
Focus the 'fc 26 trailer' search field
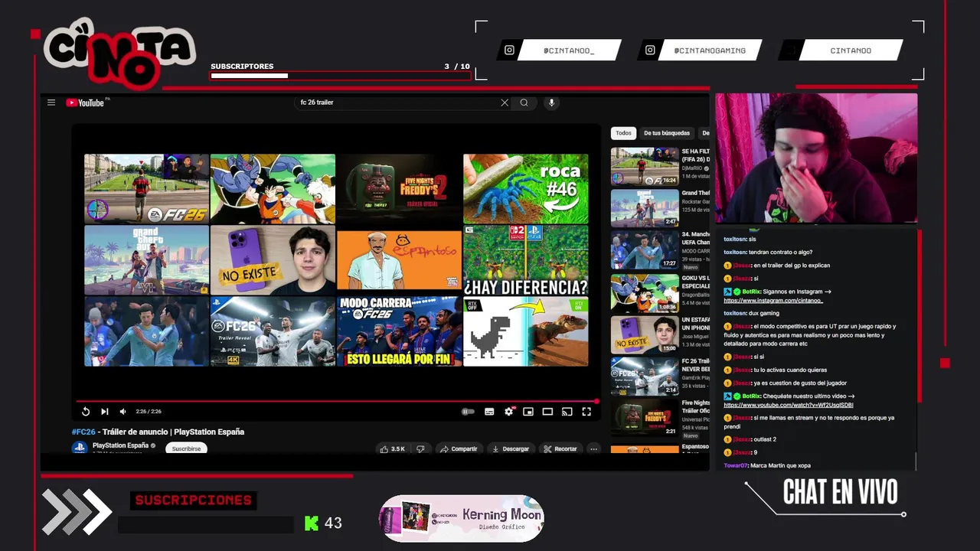pyautogui.click(x=397, y=103)
